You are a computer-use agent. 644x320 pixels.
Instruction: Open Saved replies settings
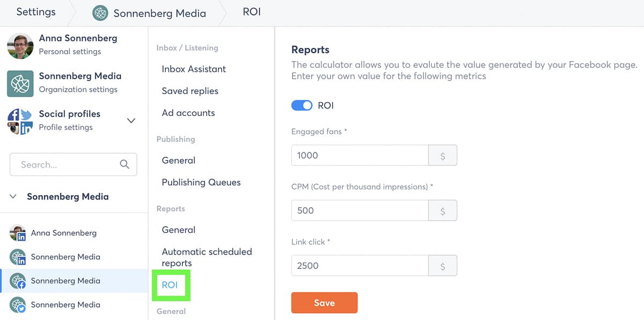point(190,91)
